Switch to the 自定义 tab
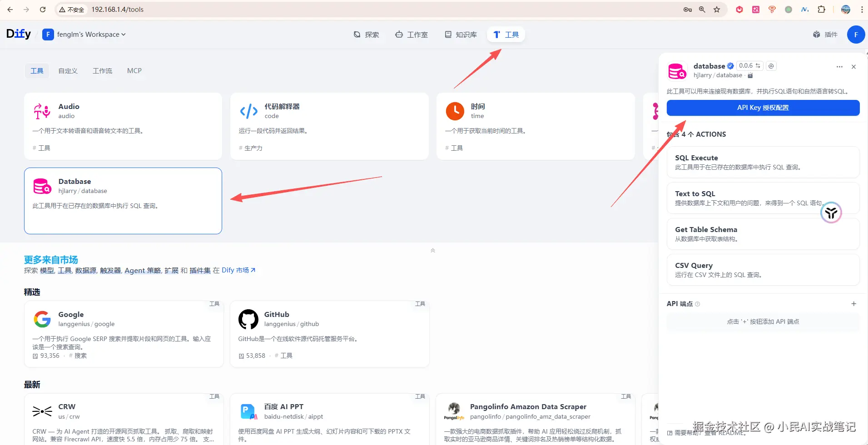868x445 pixels. coord(68,71)
